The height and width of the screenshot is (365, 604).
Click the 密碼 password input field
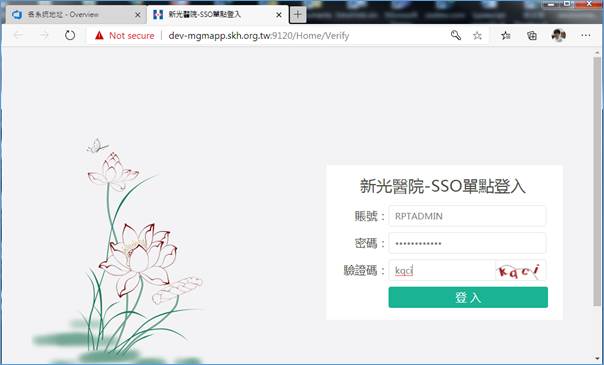(x=467, y=243)
